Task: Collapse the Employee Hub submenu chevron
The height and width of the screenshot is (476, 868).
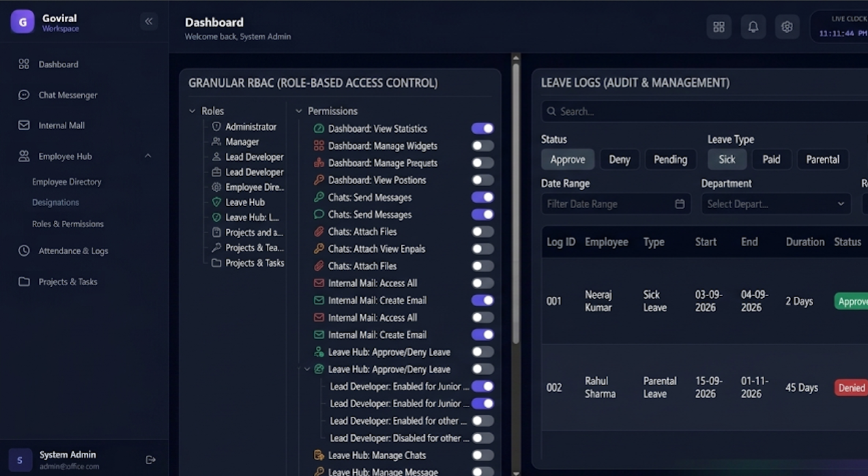Action: pos(148,156)
